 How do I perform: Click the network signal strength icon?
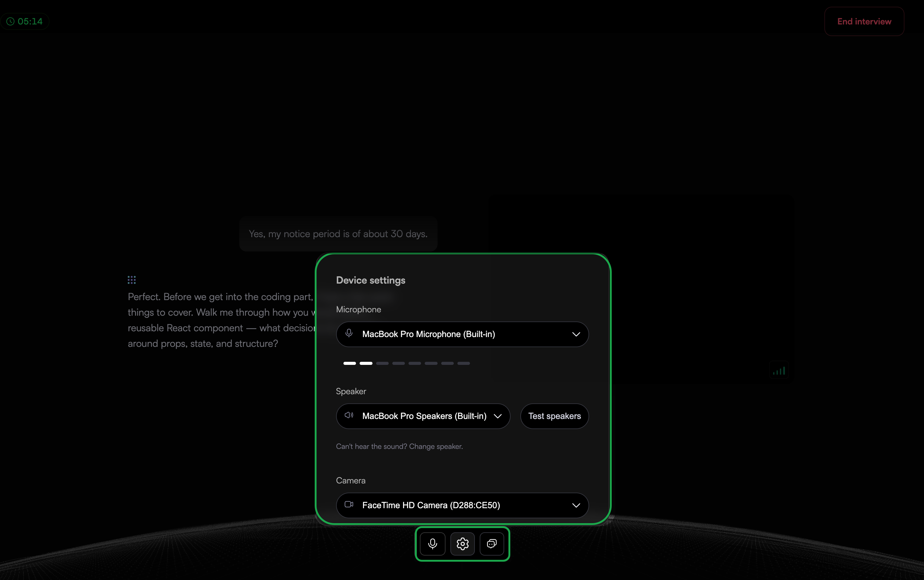click(779, 370)
